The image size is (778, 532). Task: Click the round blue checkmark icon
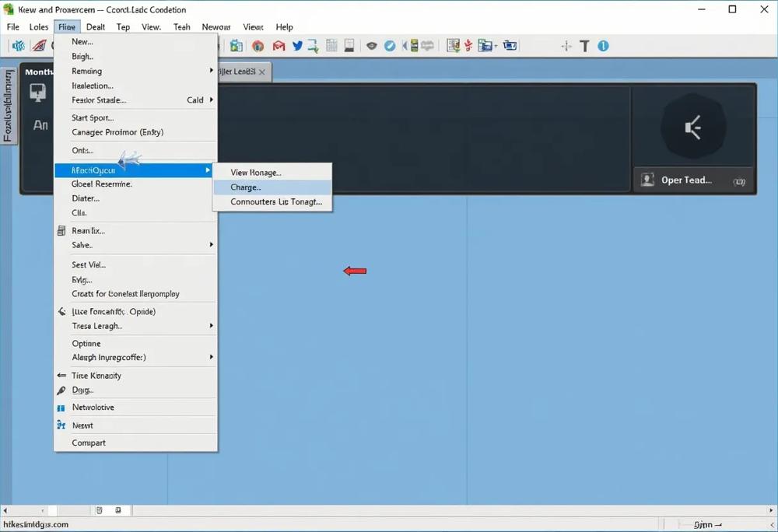coord(390,46)
